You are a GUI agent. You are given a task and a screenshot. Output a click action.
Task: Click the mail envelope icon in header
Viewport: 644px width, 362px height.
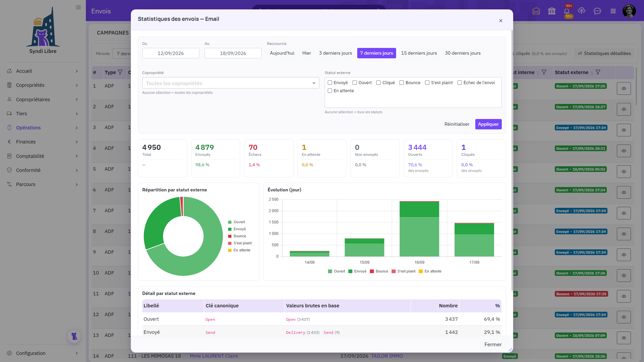(x=536, y=11)
